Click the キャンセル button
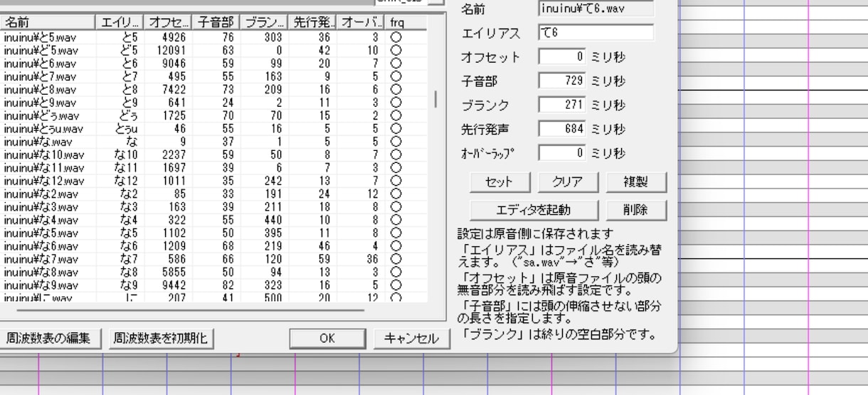The width and height of the screenshot is (868, 395). point(412,338)
